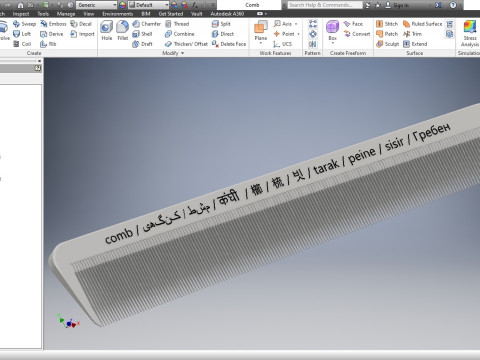Open Thicken/Offset tool
The width and height of the screenshot is (480, 360).
coord(186,44)
